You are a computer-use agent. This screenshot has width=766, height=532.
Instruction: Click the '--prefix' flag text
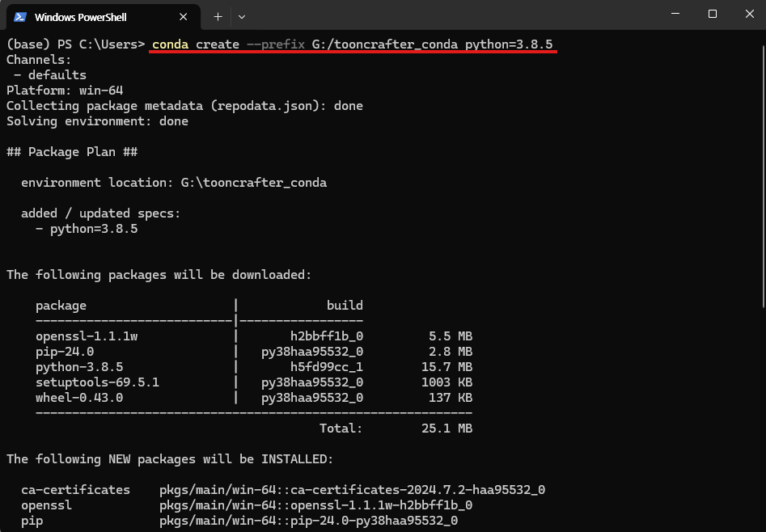point(276,44)
